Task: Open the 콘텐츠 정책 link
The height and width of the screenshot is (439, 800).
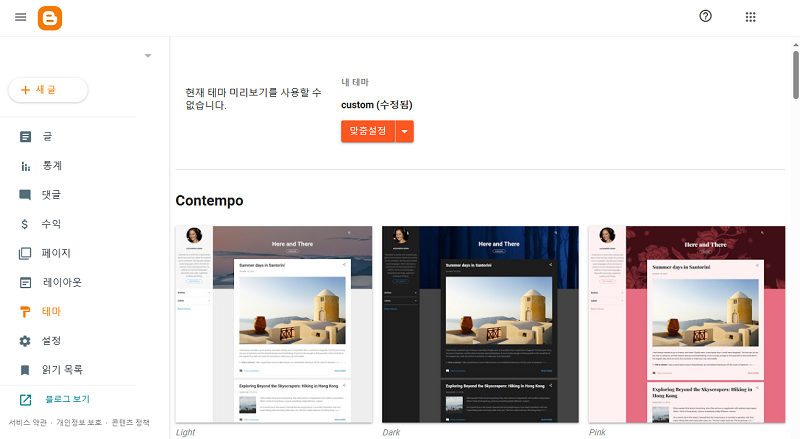Action: click(131, 423)
